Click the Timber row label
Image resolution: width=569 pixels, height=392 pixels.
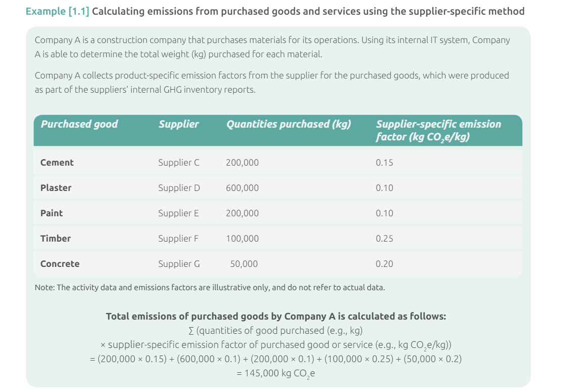pos(56,239)
